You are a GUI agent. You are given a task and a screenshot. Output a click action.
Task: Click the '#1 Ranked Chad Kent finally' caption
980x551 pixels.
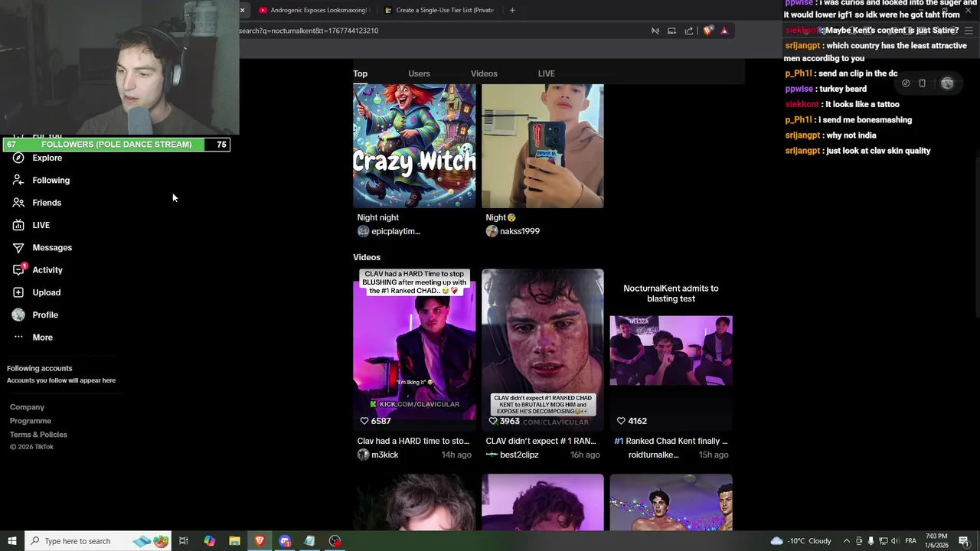coord(671,441)
